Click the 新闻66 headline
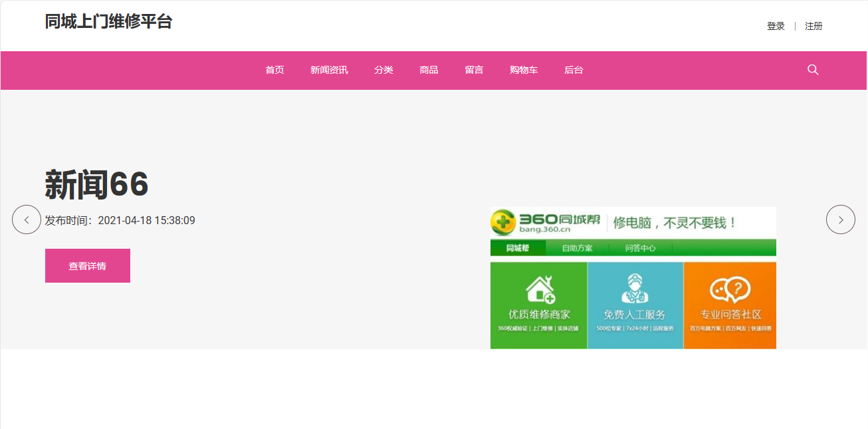This screenshot has height=429, width=868. pos(96,184)
